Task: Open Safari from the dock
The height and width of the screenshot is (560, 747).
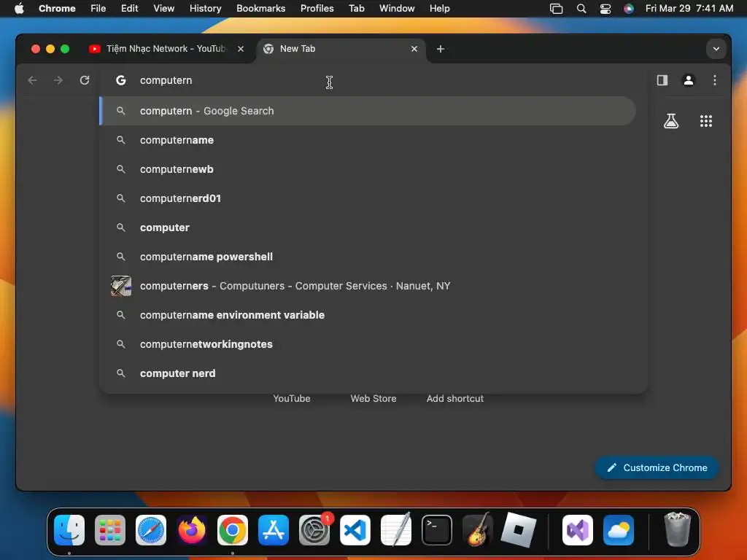Action: click(151, 530)
